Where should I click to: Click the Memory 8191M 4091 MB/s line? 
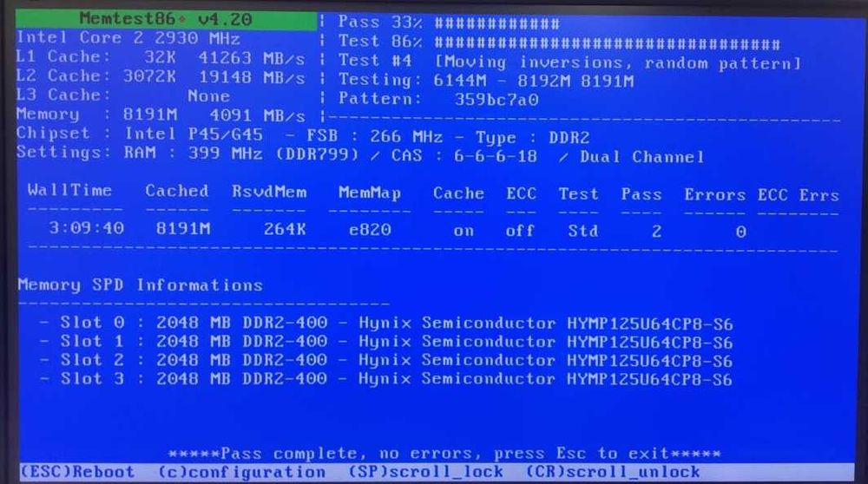(x=161, y=114)
